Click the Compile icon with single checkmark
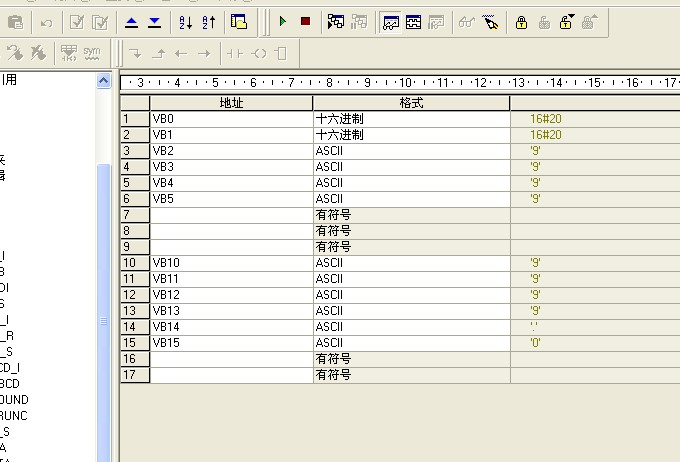Viewport: 680px width, 462px height. click(77, 22)
